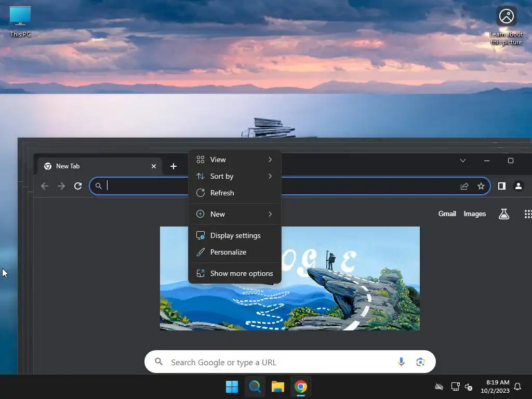Open new tab with plus button

(174, 166)
